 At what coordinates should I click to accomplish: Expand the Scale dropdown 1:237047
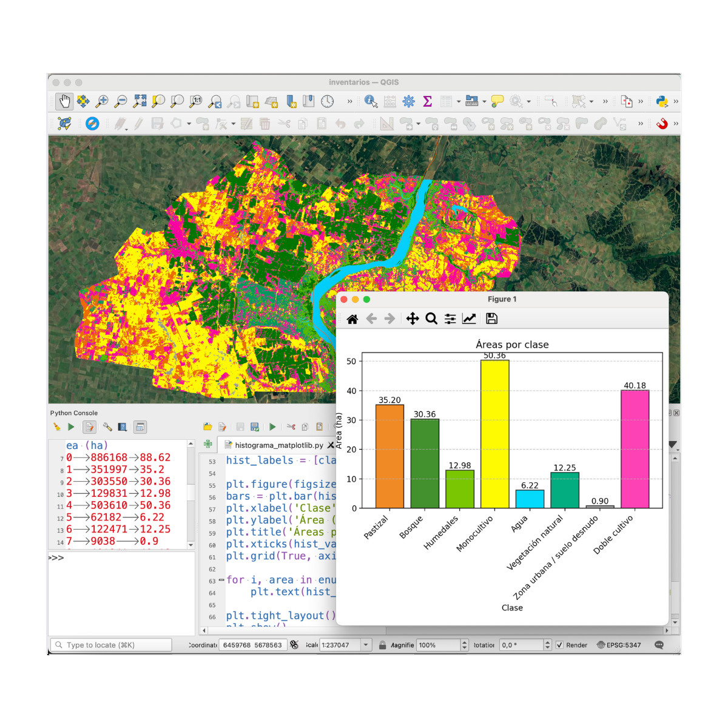point(366,645)
